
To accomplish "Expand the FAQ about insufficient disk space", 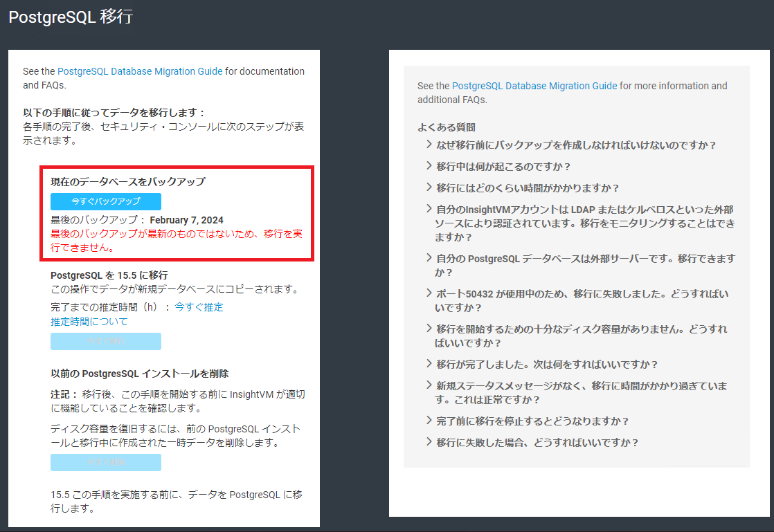I will pyautogui.click(x=577, y=336).
